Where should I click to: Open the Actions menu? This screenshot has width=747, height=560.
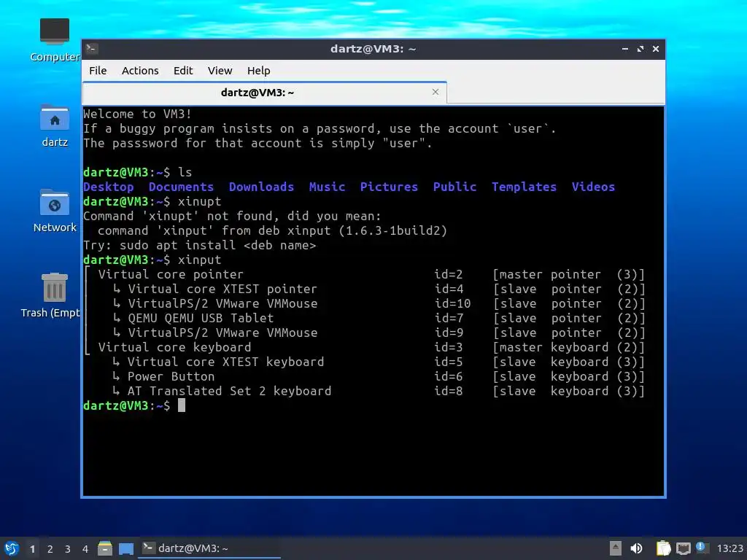tap(140, 71)
